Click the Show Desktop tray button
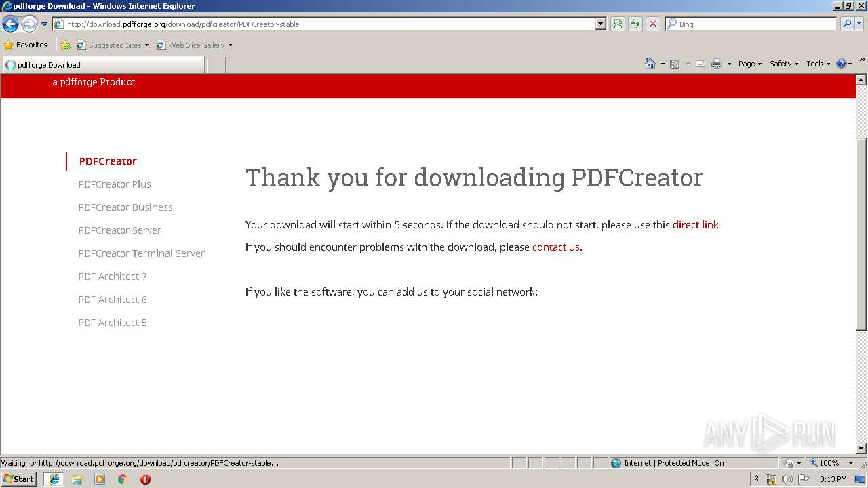Screen dimensions: 868x488 (x=860, y=479)
